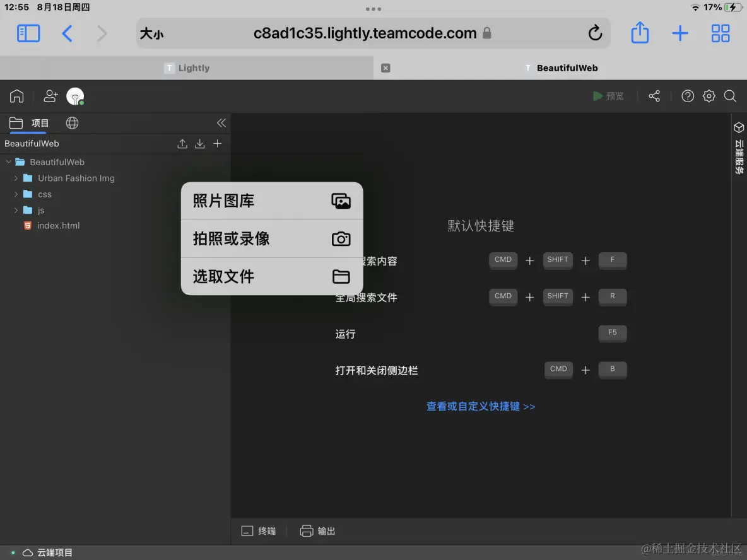Open Lightly settings with the gear icon
Image resolution: width=747 pixels, height=560 pixels.
(x=709, y=96)
